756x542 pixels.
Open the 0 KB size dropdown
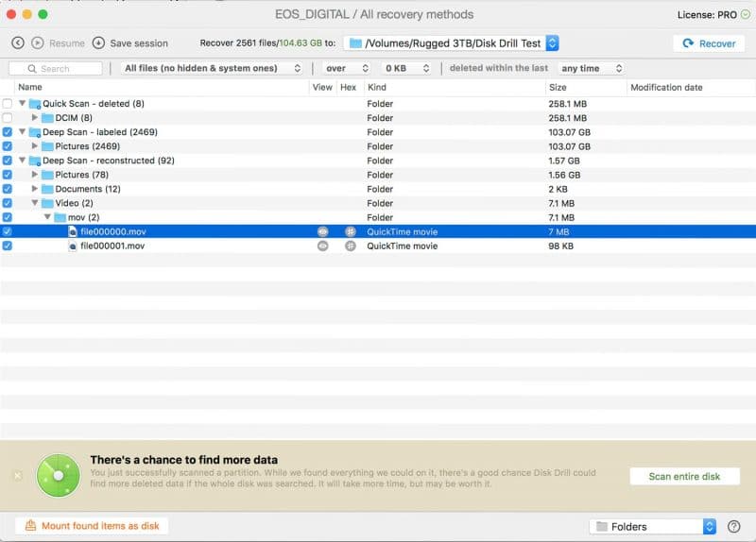pyautogui.click(x=406, y=68)
